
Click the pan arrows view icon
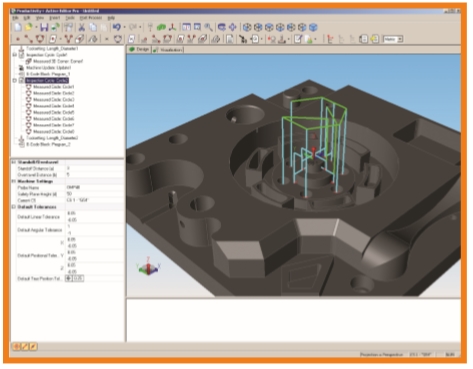coord(232,27)
